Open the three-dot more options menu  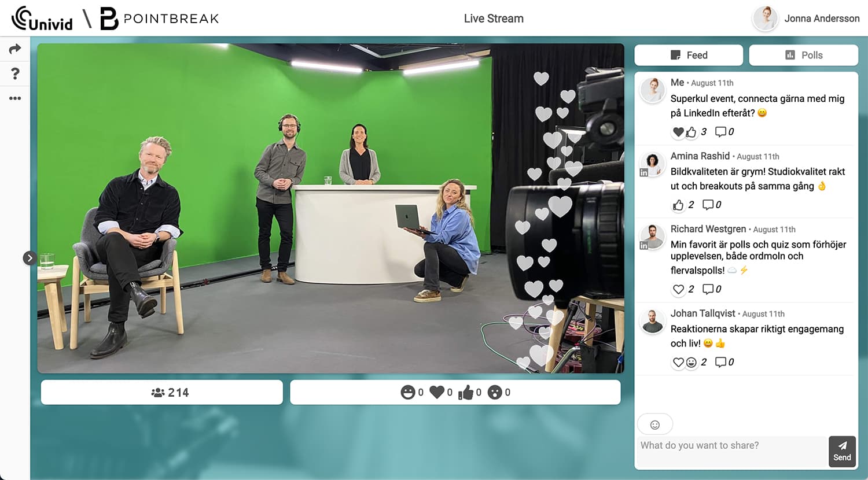[x=14, y=98]
